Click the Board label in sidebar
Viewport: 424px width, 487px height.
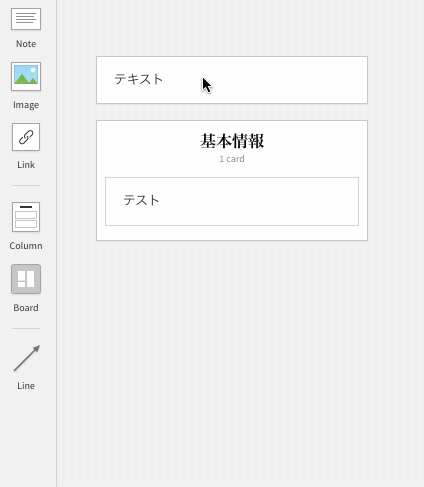pyautogui.click(x=26, y=308)
